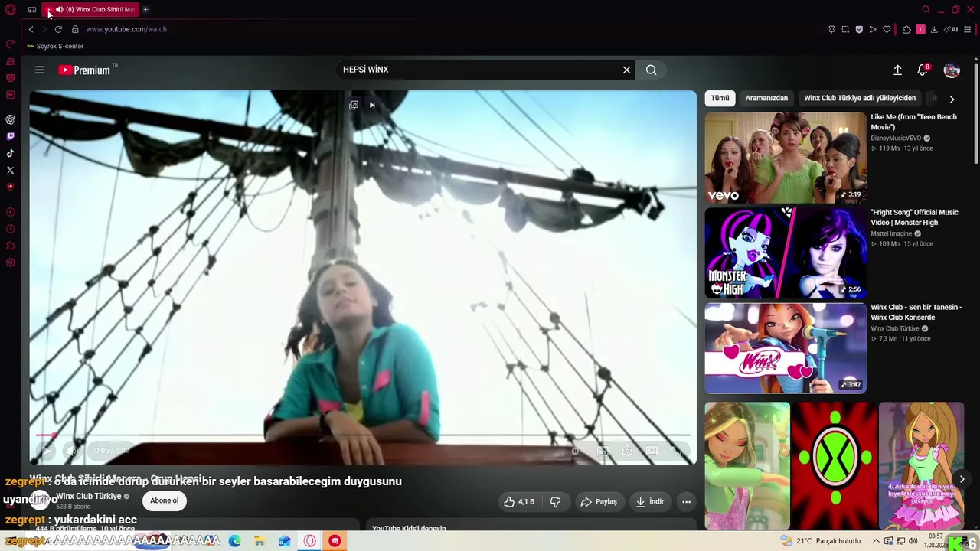Seek within the video progress bar
The image size is (980, 551).
click(x=363, y=435)
